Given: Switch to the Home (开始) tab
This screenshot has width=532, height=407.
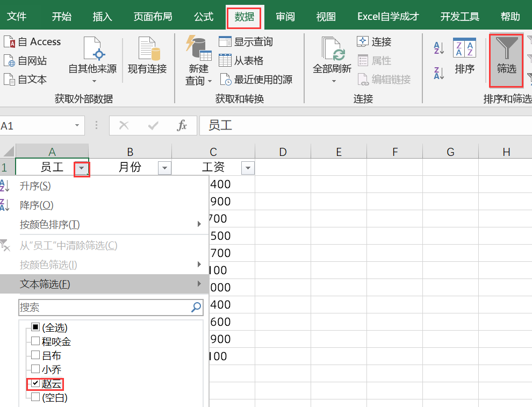Looking at the screenshot, I should click(x=62, y=16).
